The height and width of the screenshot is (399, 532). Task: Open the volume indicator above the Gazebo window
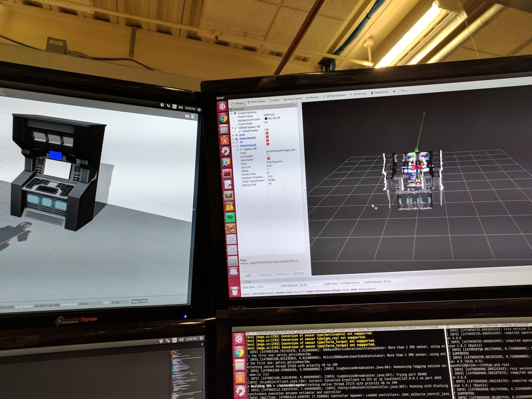click(181, 107)
